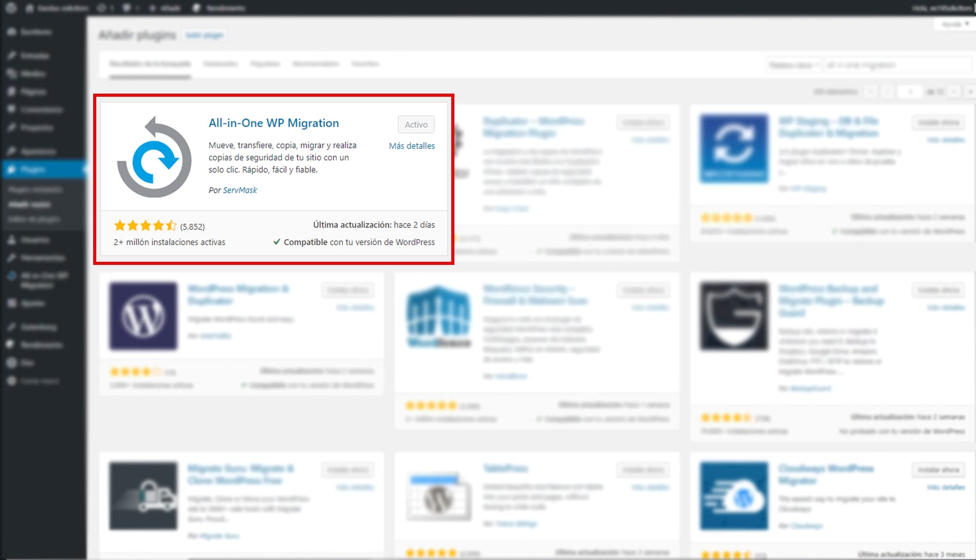Image resolution: width=976 pixels, height=560 pixels.
Task: Click the Wordfence Security plugin logo
Action: [439, 316]
